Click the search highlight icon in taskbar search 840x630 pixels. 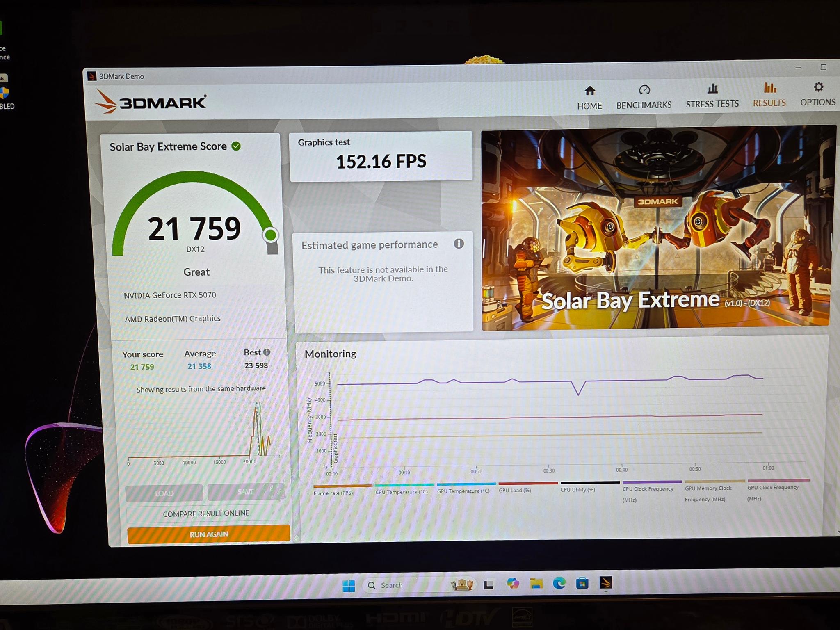tap(462, 584)
